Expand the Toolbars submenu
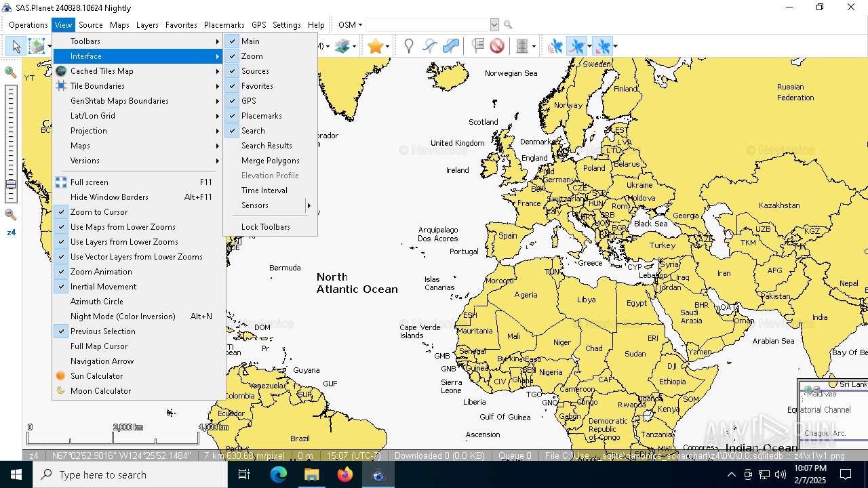 138,41
